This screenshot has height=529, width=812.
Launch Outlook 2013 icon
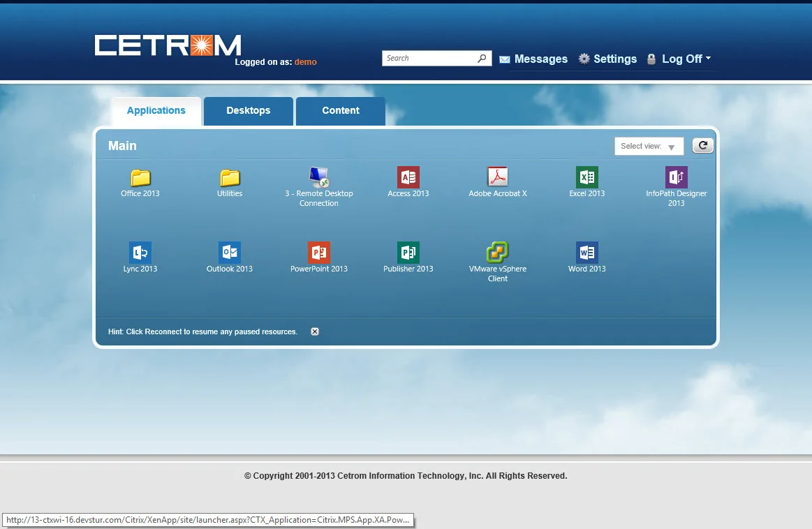pos(230,253)
